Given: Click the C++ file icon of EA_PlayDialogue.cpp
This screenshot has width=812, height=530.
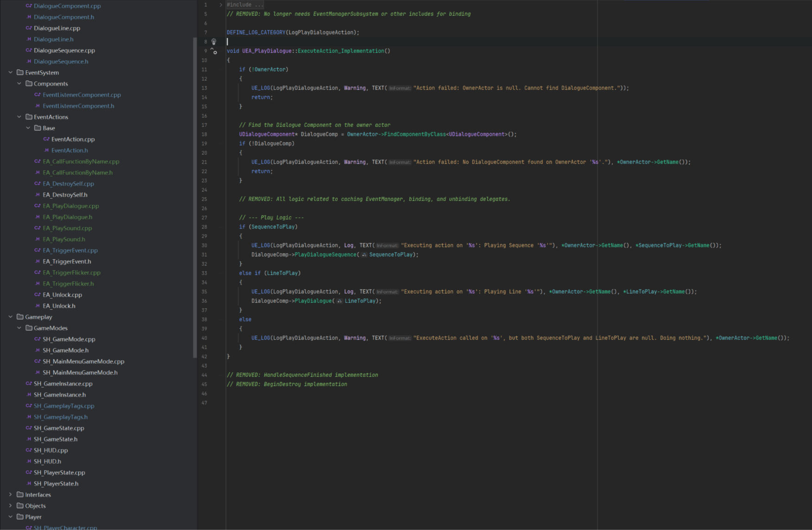Looking at the screenshot, I should pos(37,206).
